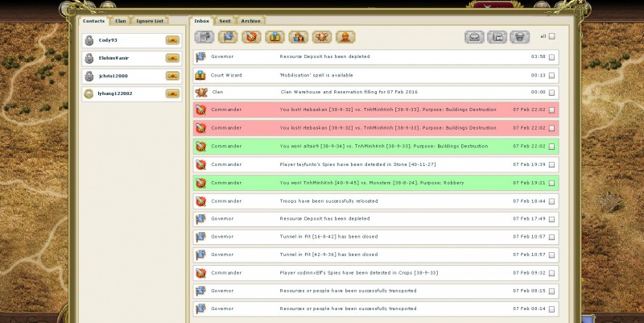Open the Ignore List tab
Image resolution: width=644 pixels, height=323 pixels.
point(150,20)
